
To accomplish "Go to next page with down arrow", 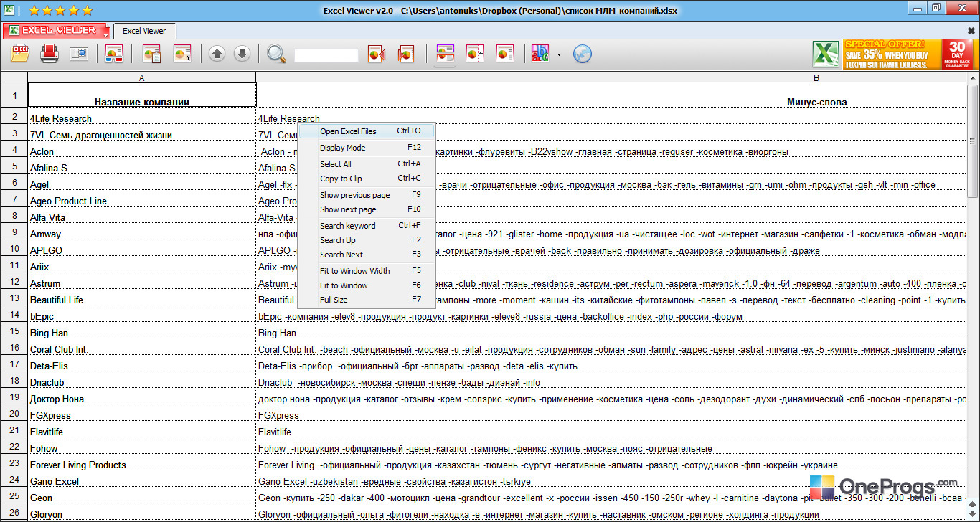I will click(242, 54).
